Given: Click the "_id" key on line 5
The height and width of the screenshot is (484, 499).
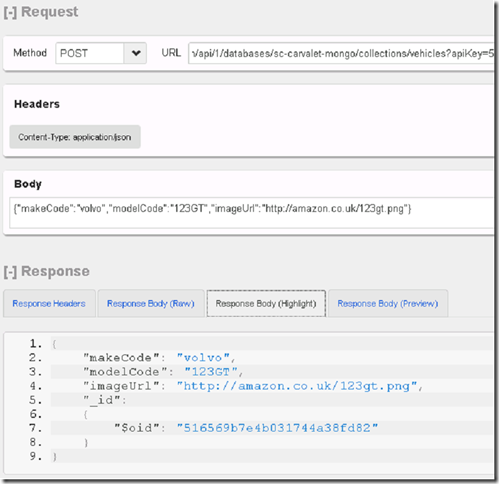Looking at the screenshot, I should [x=102, y=400].
